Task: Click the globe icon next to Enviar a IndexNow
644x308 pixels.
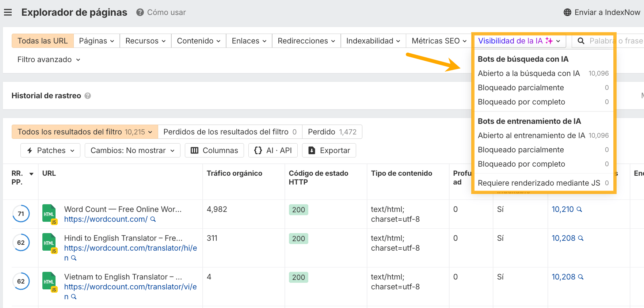Action: click(567, 12)
